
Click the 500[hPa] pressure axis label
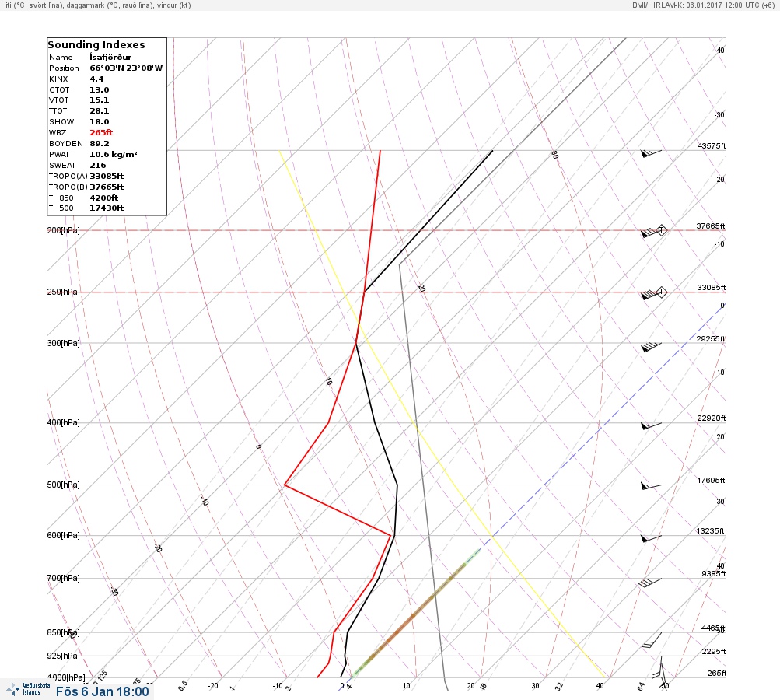point(63,485)
